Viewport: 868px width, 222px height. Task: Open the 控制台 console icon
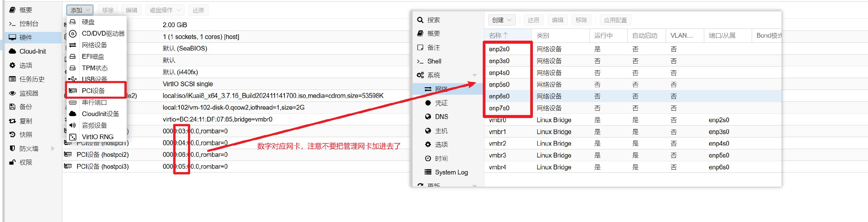(x=13, y=24)
